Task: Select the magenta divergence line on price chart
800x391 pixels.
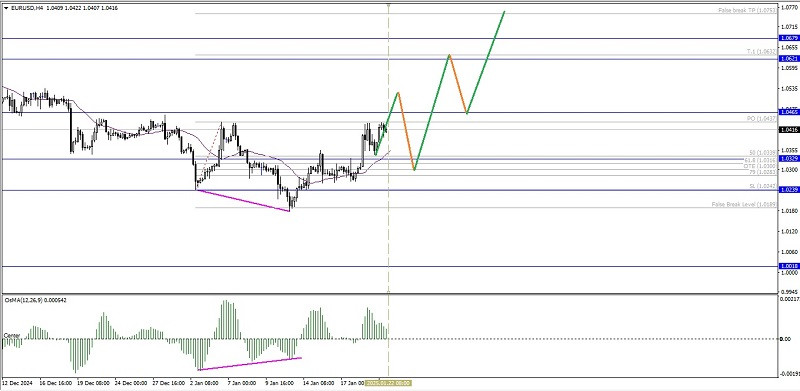Action: pos(243,200)
